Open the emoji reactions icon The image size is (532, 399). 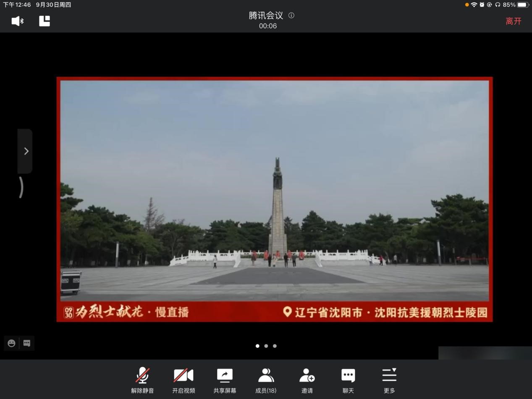point(12,343)
